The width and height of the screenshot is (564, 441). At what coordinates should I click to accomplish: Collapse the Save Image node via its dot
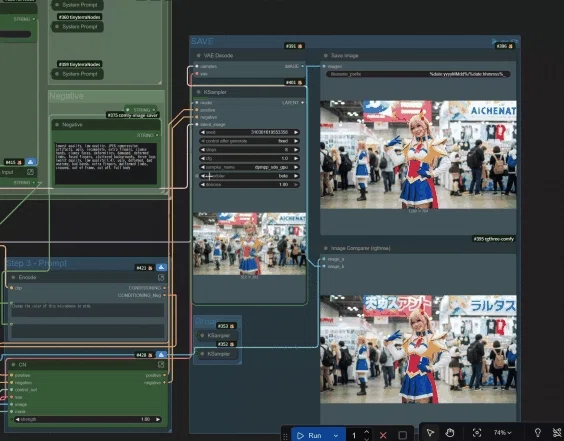point(326,56)
